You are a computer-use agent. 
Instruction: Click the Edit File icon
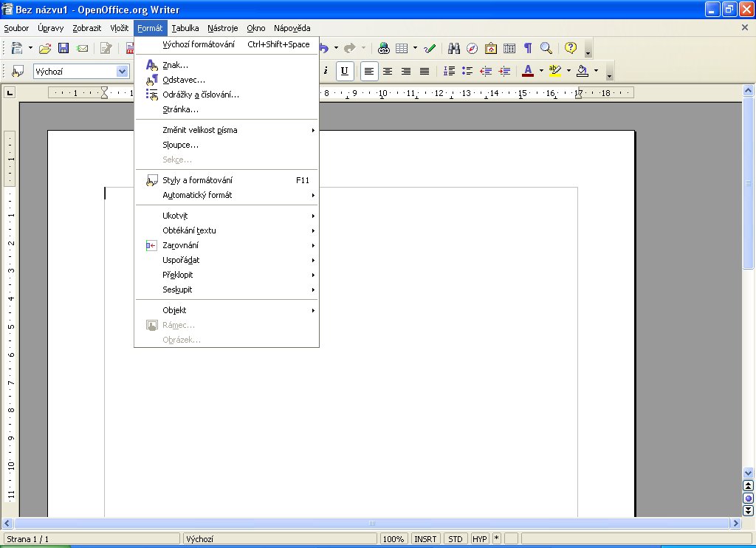point(106,48)
